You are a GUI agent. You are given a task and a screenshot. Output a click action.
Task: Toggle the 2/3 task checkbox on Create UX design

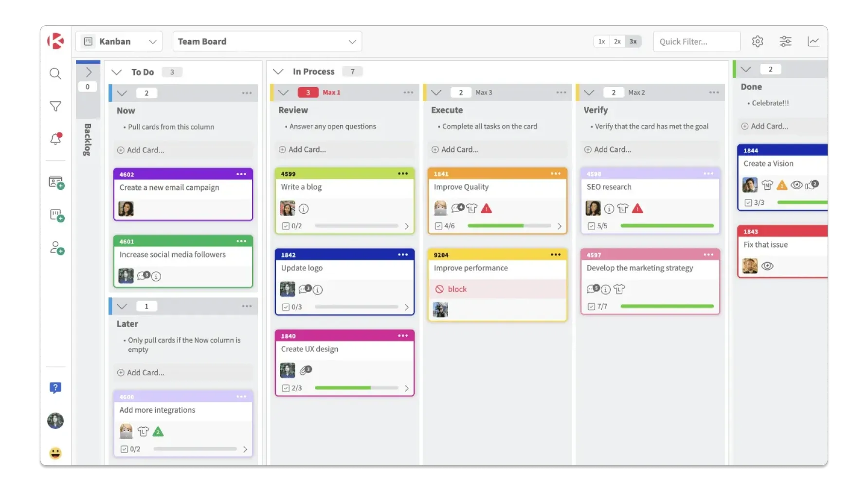click(x=286, y=388)
